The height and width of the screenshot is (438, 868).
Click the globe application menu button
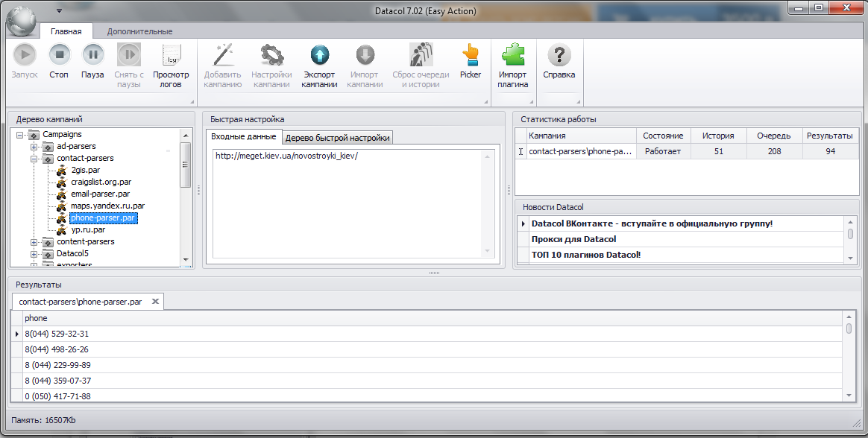click(x=22, y=21)
